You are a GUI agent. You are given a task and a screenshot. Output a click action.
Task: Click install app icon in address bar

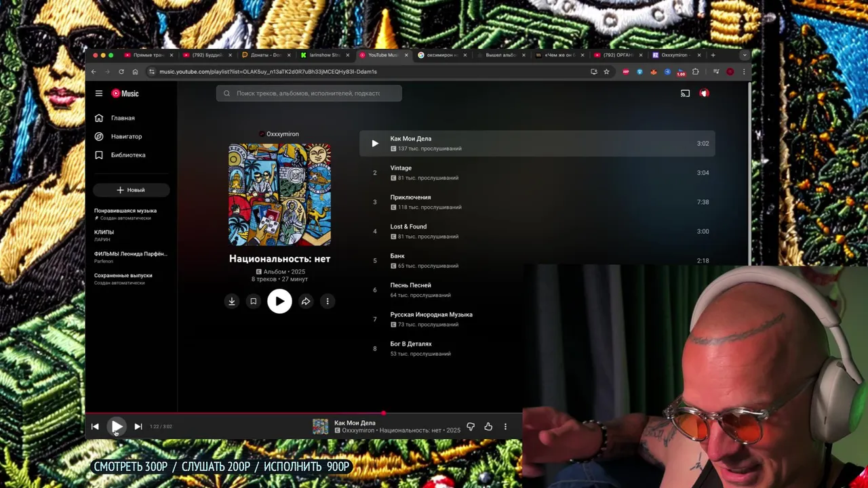tap(594, 72)
